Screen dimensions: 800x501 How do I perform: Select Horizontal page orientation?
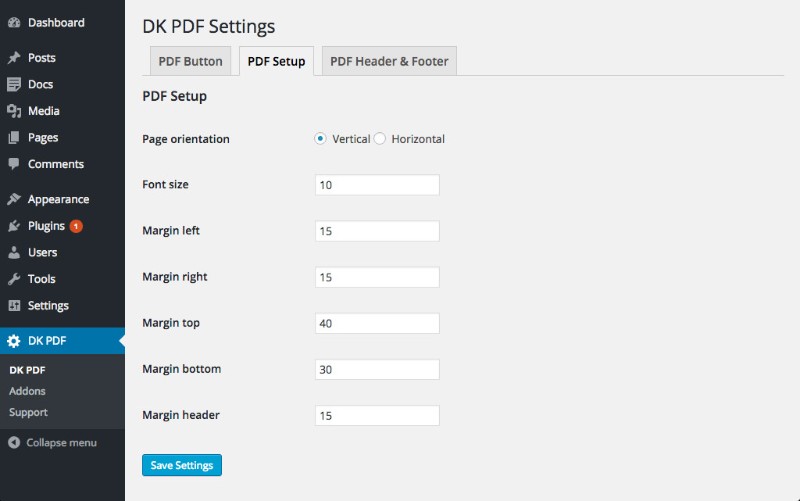[x=380, y=139]
